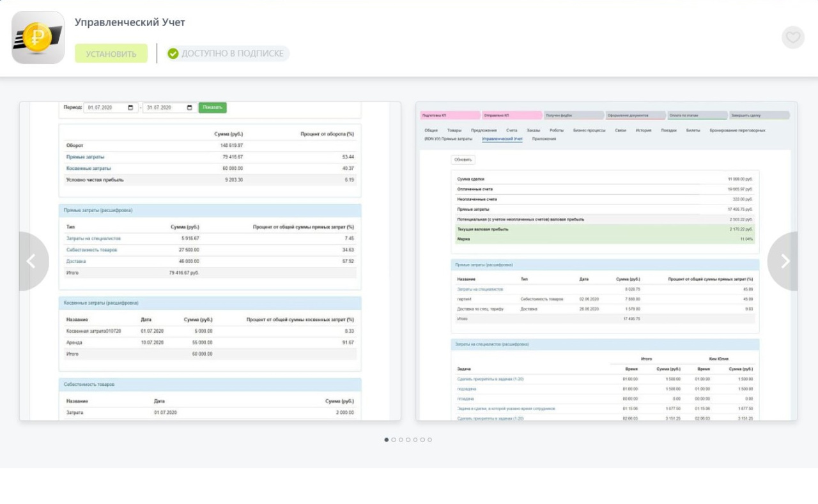Image resolution: width=818 pixels, height=504 pixels.
Task: Click the green checkmark subscription icon
Action: pyautogui.click(x=173, y=54)
